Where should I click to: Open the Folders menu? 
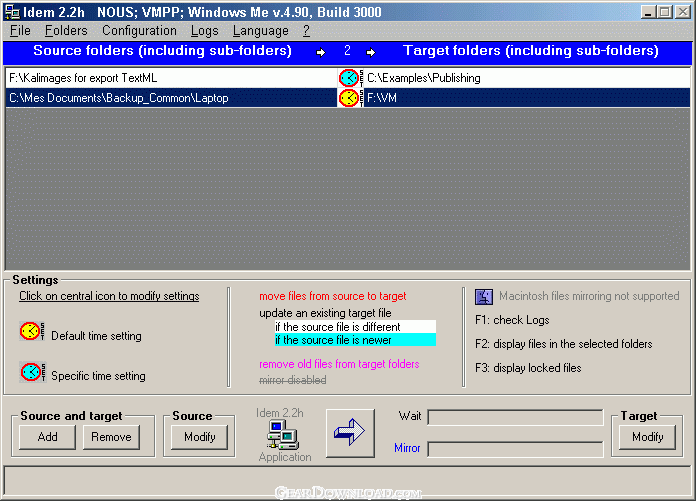pos(66,31)
